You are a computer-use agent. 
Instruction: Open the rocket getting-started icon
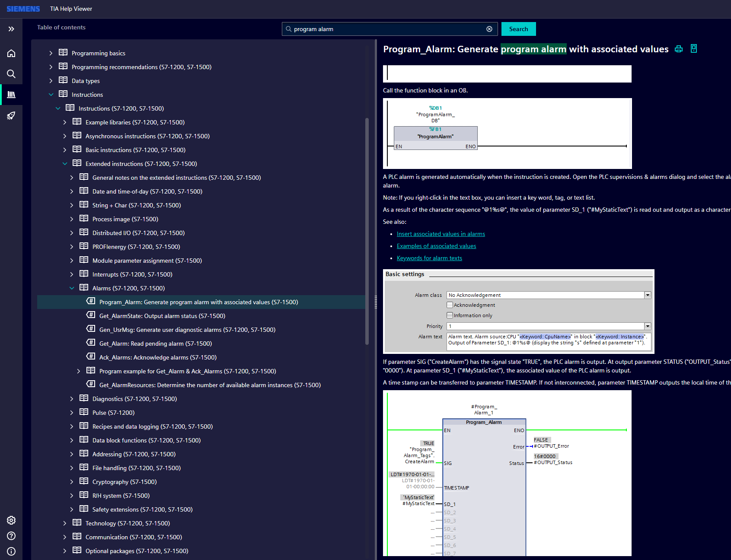(11, 115)
